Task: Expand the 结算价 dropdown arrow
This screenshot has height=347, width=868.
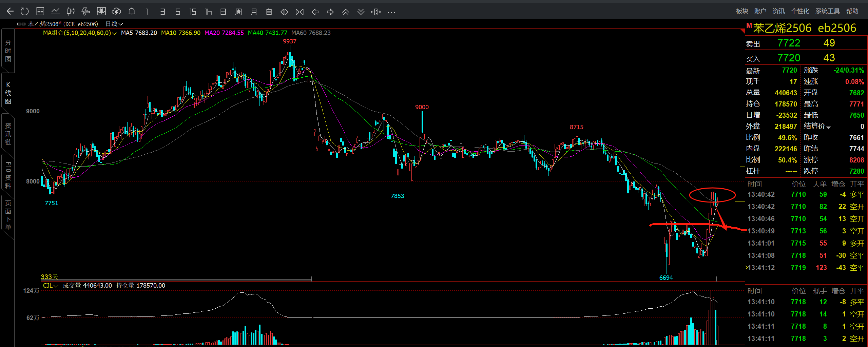Action: coord(828,127)
